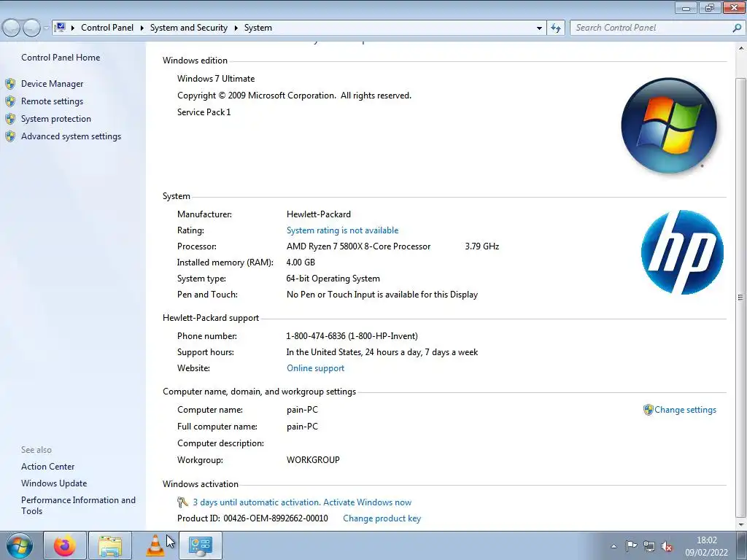This screenshot has width=747, height=560.
Task: Click the muted volume tray icon
Action: pos(667,546)
